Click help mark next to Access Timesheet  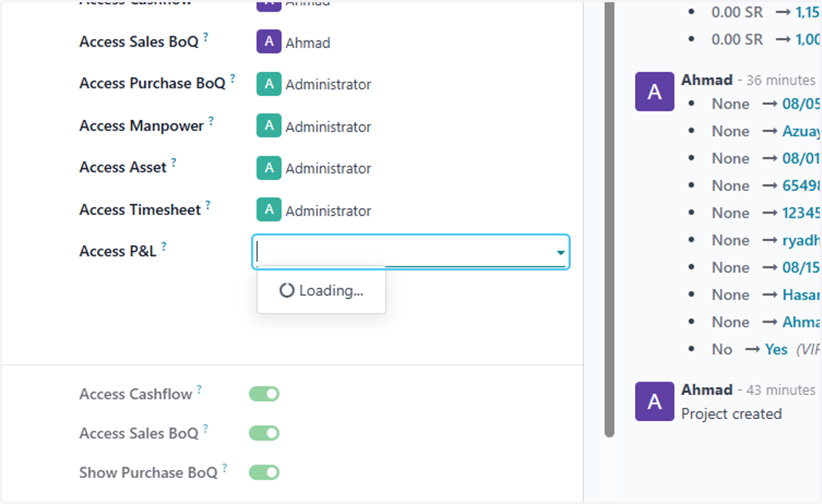pos(208,205)
